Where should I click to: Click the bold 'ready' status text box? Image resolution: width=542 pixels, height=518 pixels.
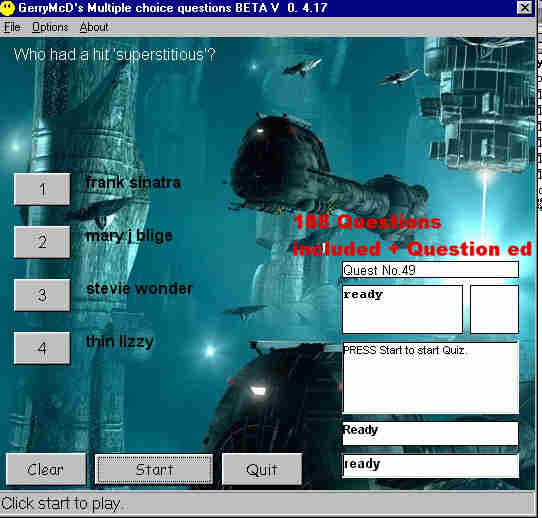click(402, 309)
